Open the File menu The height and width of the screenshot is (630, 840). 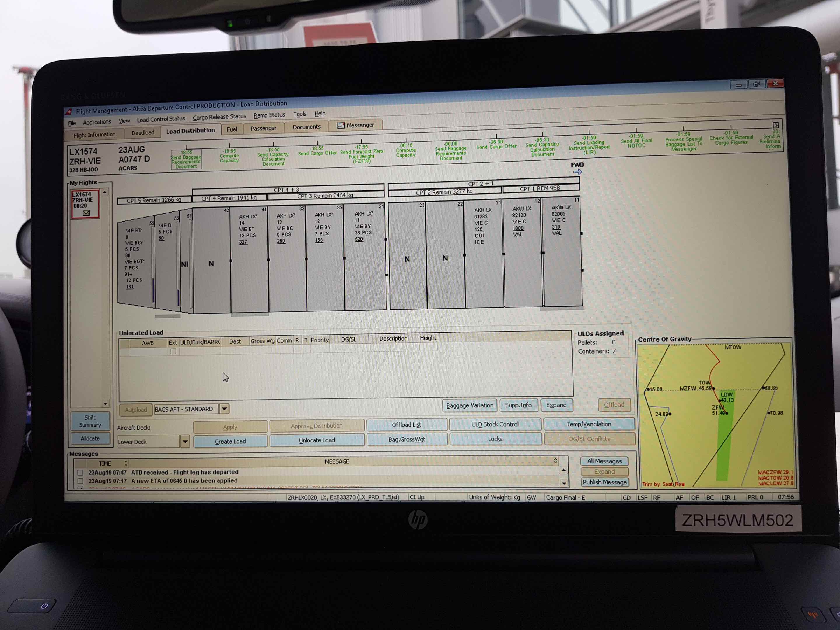[72, 123]
